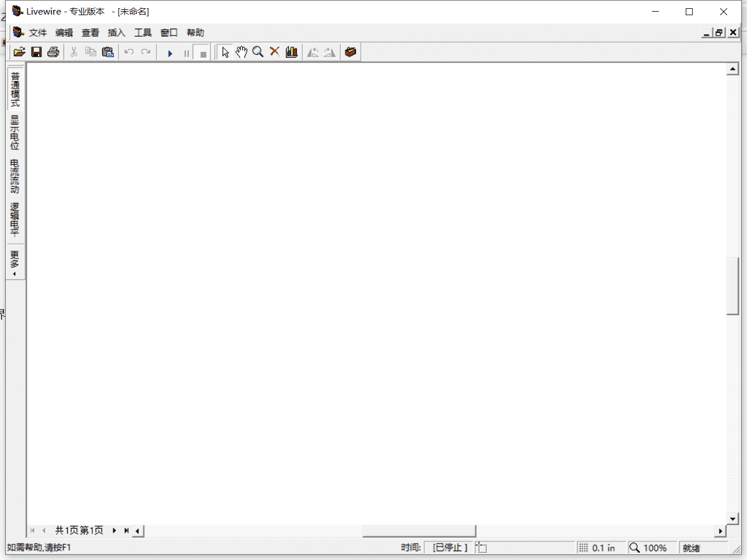Minimize the inner document window
This screenshot has height=560, width=747.
(707, 33)
